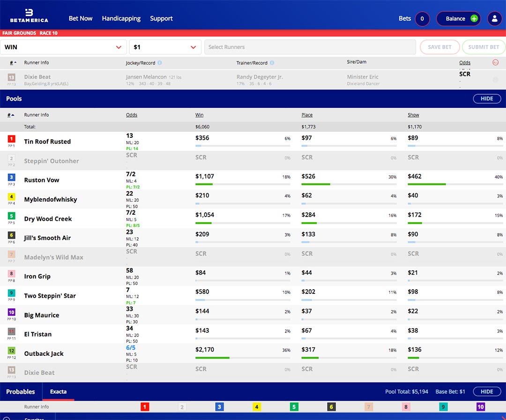
Task: Toggle the ALL runners selector circle
Action: pos(495,62)
